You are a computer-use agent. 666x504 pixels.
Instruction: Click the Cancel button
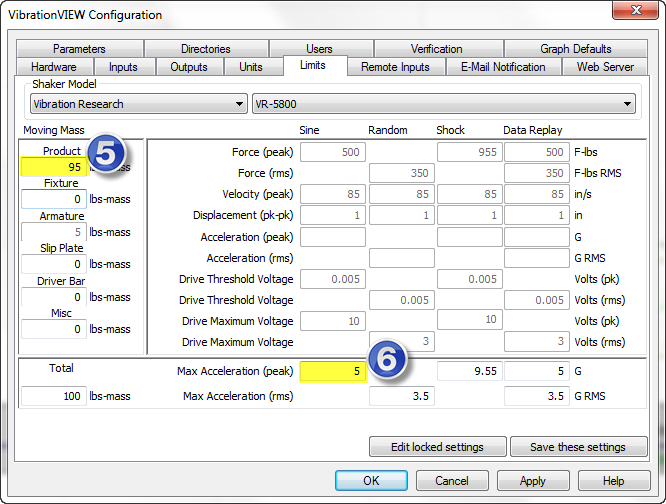(451, 481)
